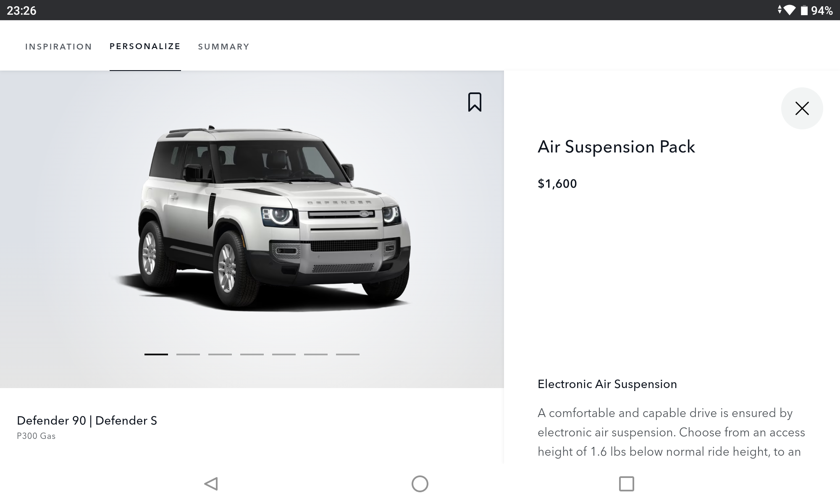This screenshot has width=840, height=504.
Task: Open the Summary tab
Action: pos(223,47)
